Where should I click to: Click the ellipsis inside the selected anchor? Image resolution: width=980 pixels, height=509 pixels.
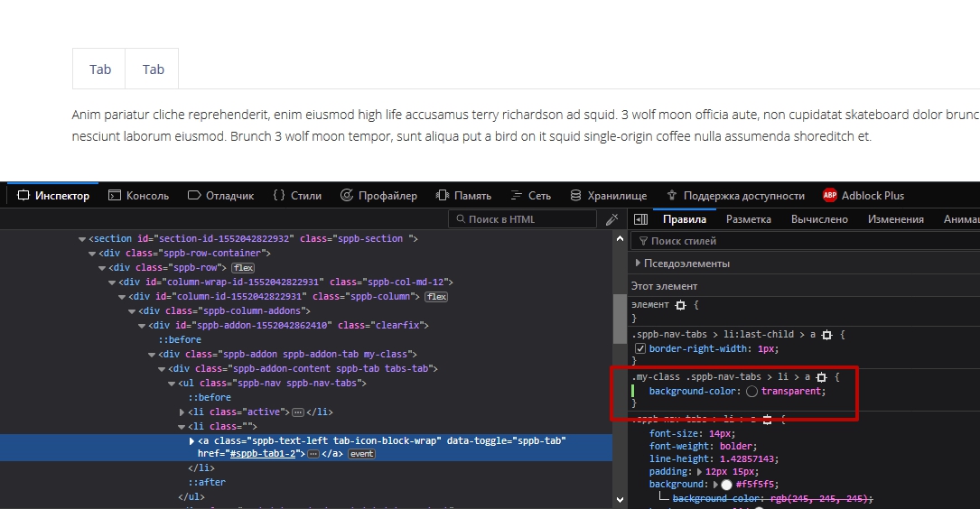coord(313,454)
